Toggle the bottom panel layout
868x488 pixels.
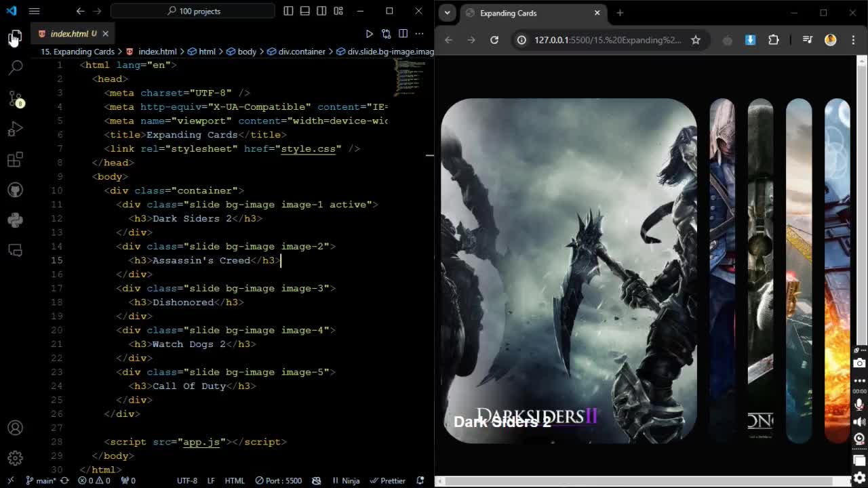[305, 11]
